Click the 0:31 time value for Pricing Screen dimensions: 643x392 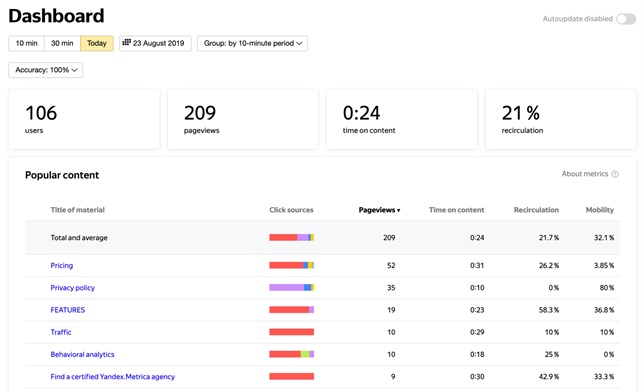point(477,265)
